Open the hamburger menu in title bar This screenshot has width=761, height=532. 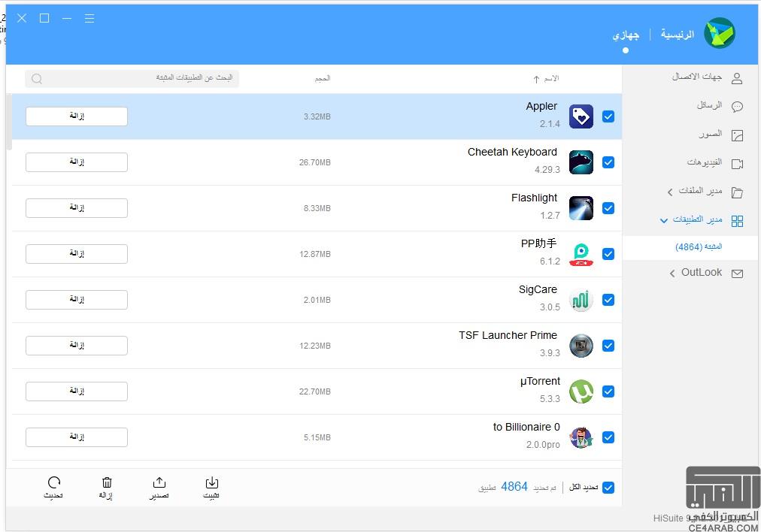[x=89, y=19]
